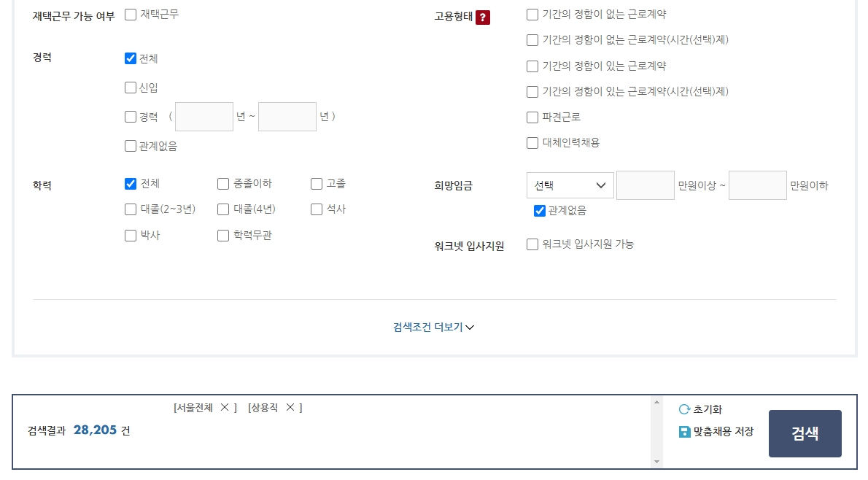The image size is (868, 480).
Task: Click the 검색 search button
Action: 805,433
